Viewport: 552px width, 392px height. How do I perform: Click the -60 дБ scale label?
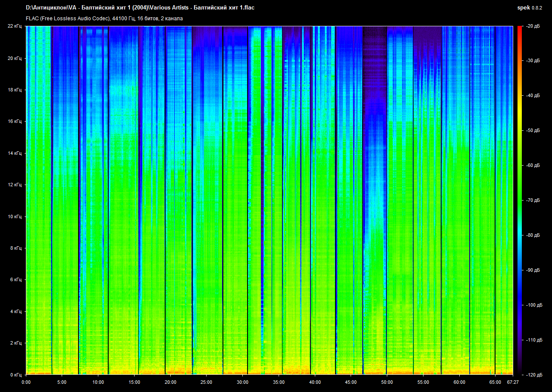click(533, 166)
